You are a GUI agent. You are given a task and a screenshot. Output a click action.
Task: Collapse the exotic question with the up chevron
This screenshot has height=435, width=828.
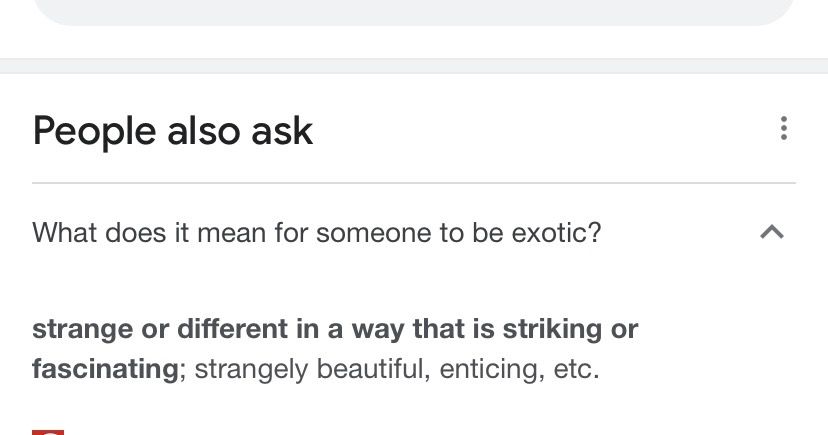click(771, 233)
